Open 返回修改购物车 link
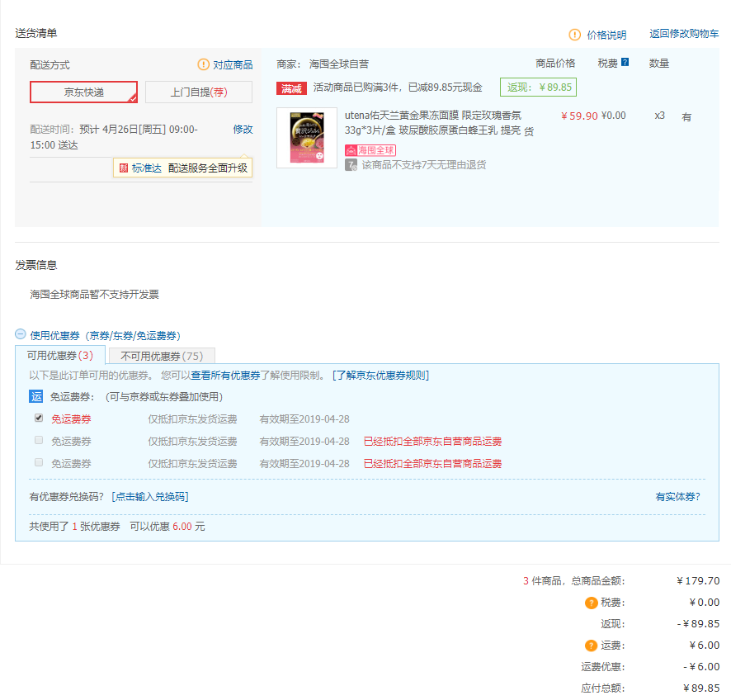The height and width of the screenshot is (700, 731). [x=684, y=34]
